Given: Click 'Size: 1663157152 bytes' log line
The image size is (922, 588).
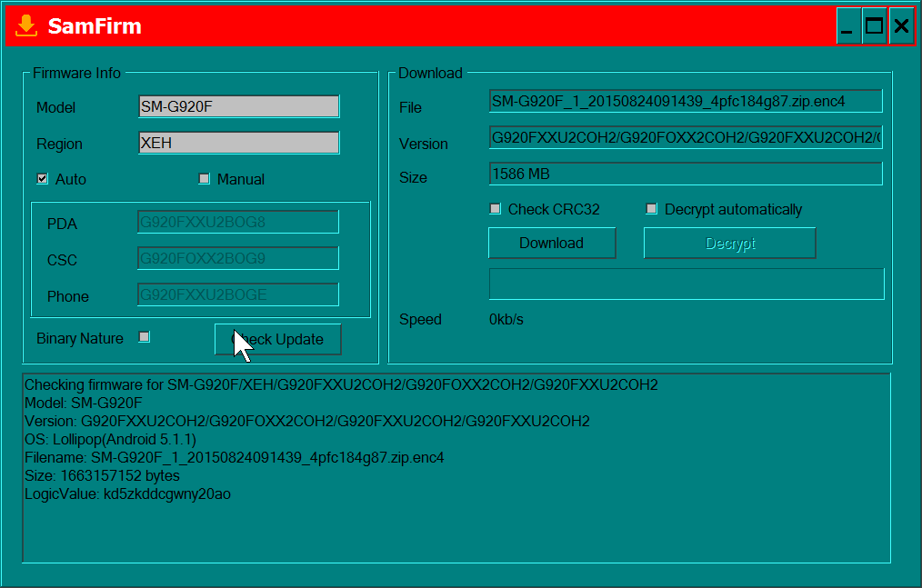Looking at the screenshot, I should [103, 476].
